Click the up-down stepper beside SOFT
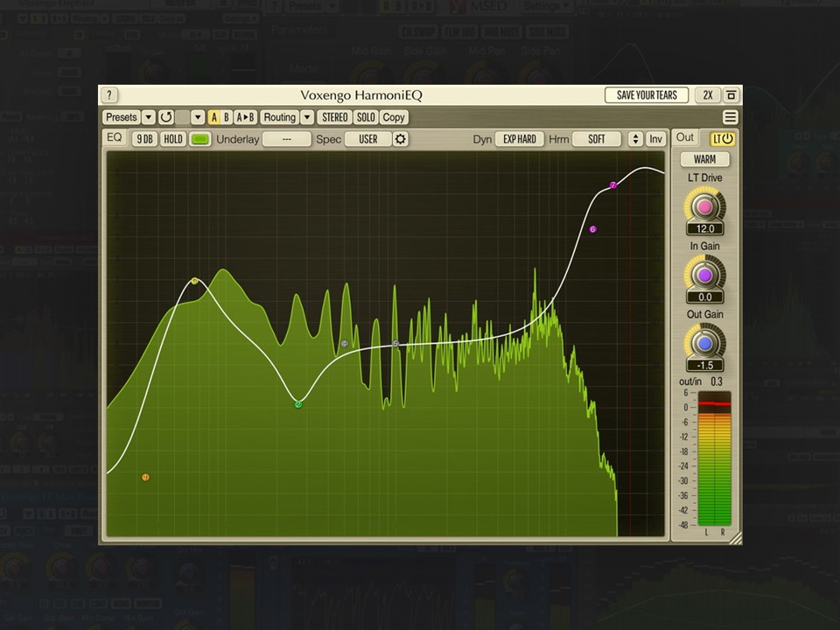Screen dimensions: 840x630 click(x=635, y=139)
